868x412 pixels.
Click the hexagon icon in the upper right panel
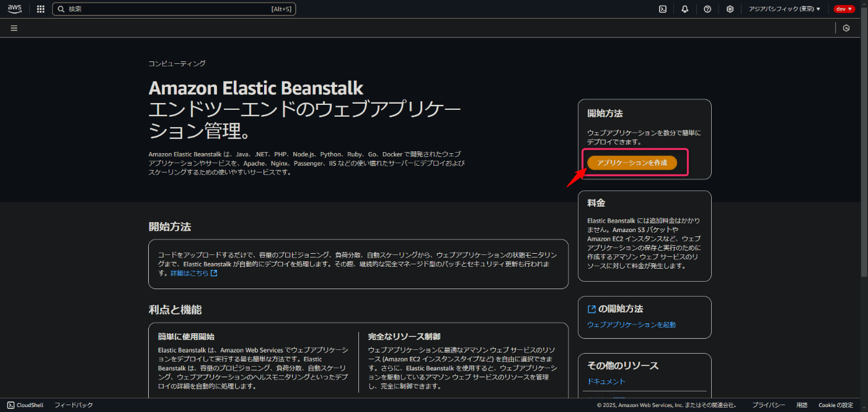(846, 28)
